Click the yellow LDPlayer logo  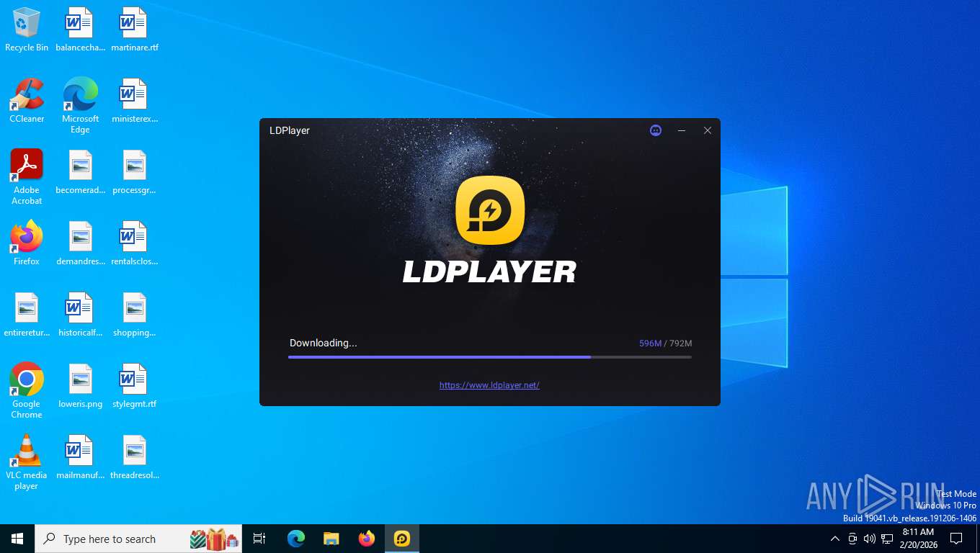490,210
